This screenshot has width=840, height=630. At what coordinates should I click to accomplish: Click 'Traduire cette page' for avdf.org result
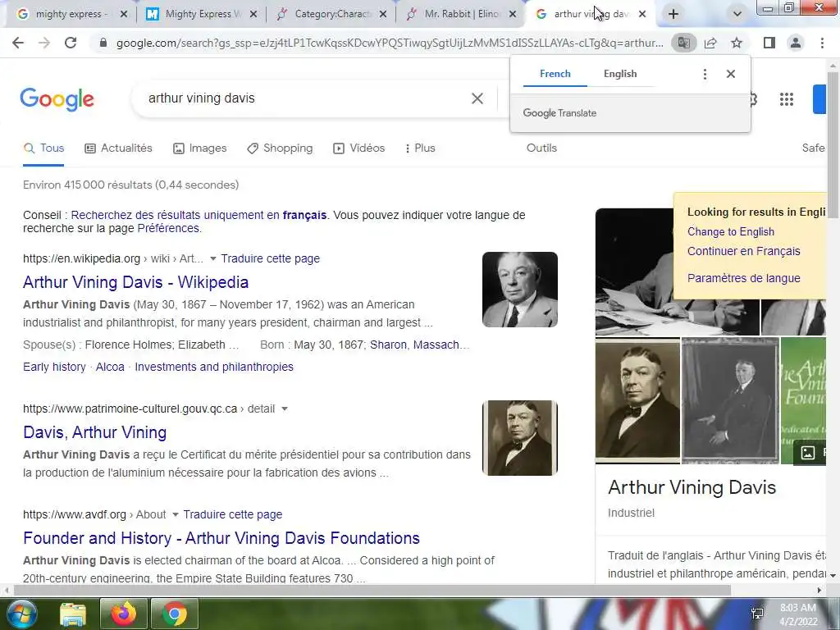[x=232, y=515]
